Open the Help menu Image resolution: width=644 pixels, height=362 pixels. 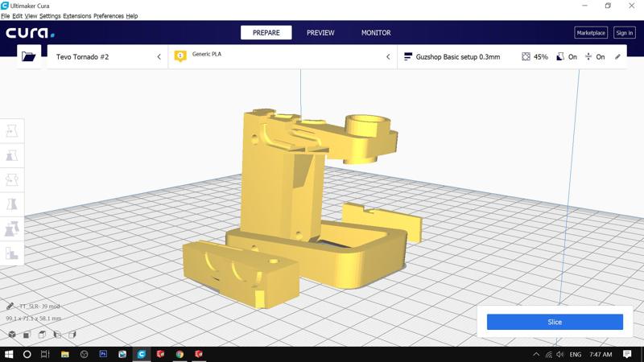tap(132, 16)
